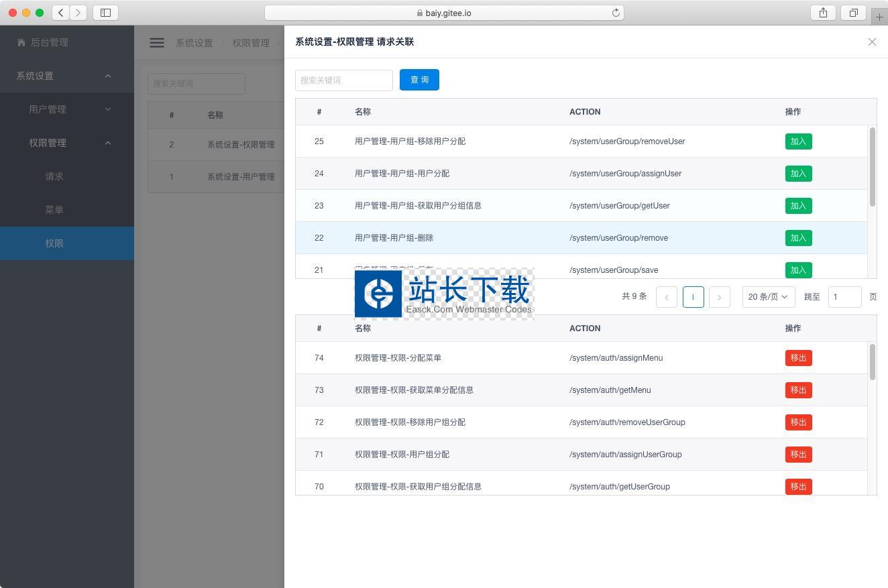Click 加入 for getUser row
888x588 pixels.
click(798, 206)
